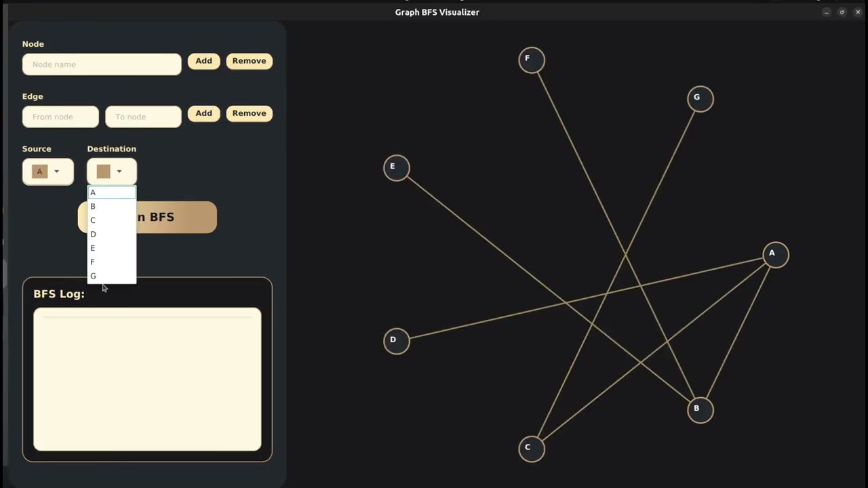
Task: Focus the From node field
Action: click(60, 117)
